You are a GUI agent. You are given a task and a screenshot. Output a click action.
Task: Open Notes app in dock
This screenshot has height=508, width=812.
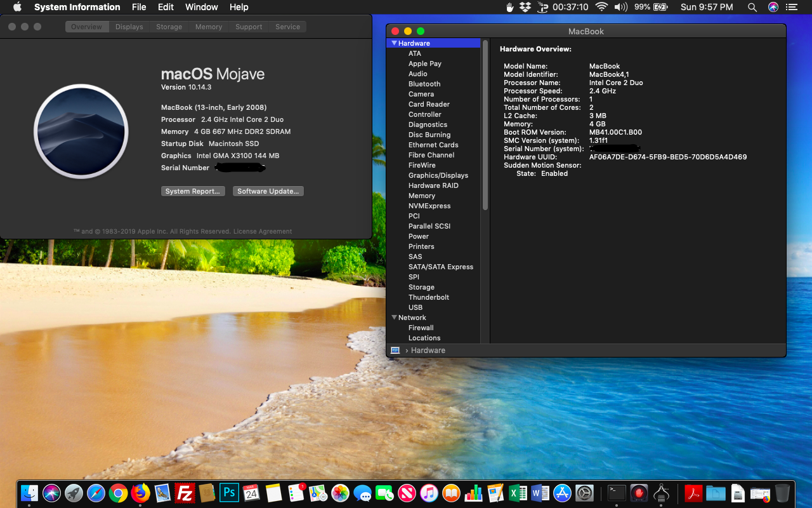(273, 493)
